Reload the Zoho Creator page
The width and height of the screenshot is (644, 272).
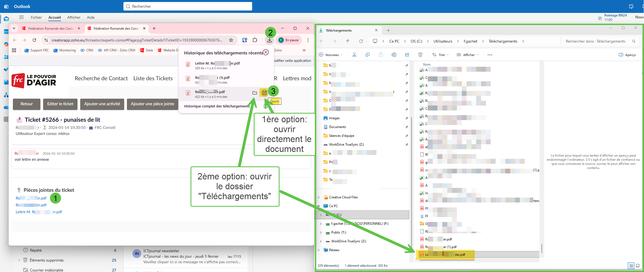point(34,40)
